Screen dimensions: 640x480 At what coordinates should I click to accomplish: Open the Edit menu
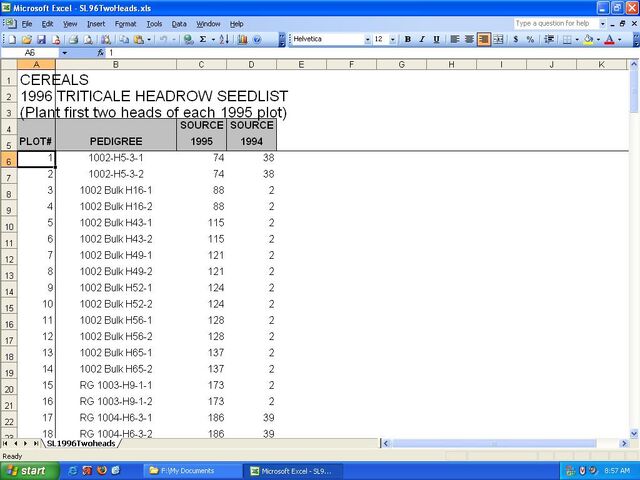click(47, 24)
